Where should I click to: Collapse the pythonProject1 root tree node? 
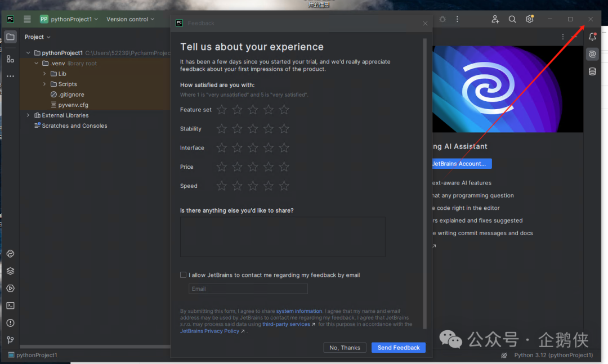(x=28, y=53)
